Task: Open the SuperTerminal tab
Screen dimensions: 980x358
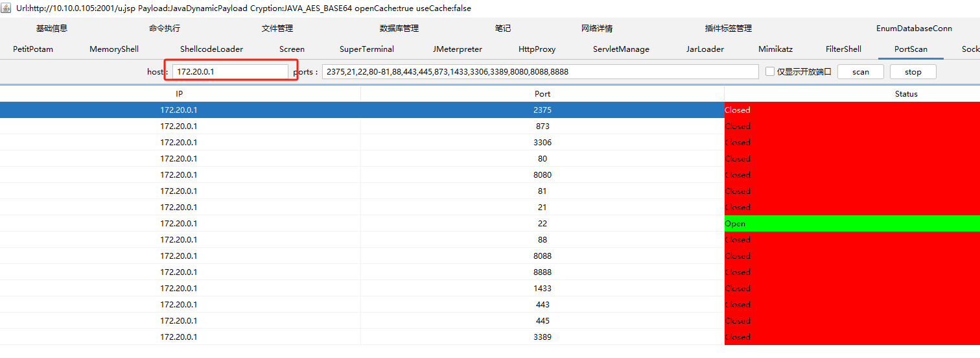Action: coord(367,49)
